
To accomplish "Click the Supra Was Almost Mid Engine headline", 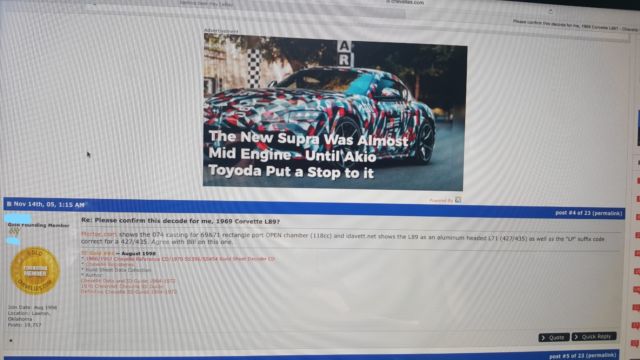I will [x=309, y=154].
